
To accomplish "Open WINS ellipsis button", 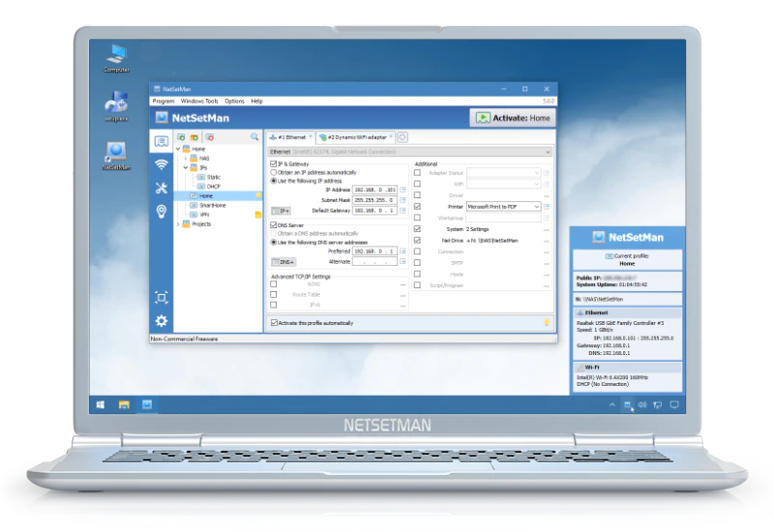I will pos(402,284).
